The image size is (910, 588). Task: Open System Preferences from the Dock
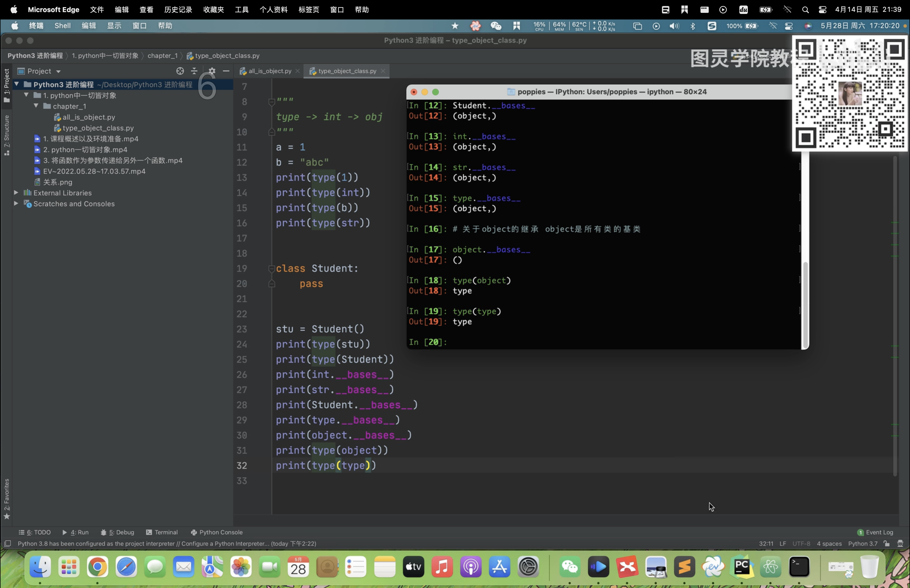528,567
